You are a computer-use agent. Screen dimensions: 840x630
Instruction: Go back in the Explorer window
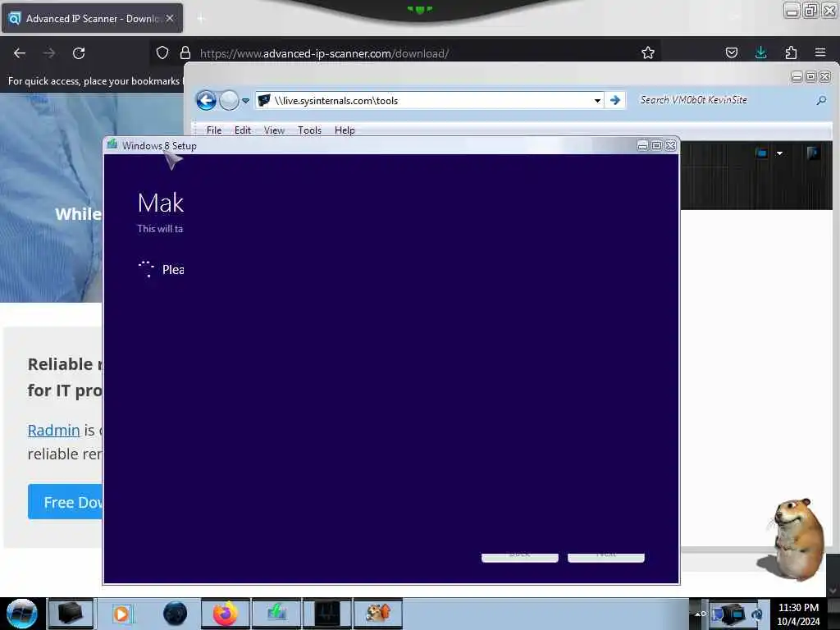[206, 100]
